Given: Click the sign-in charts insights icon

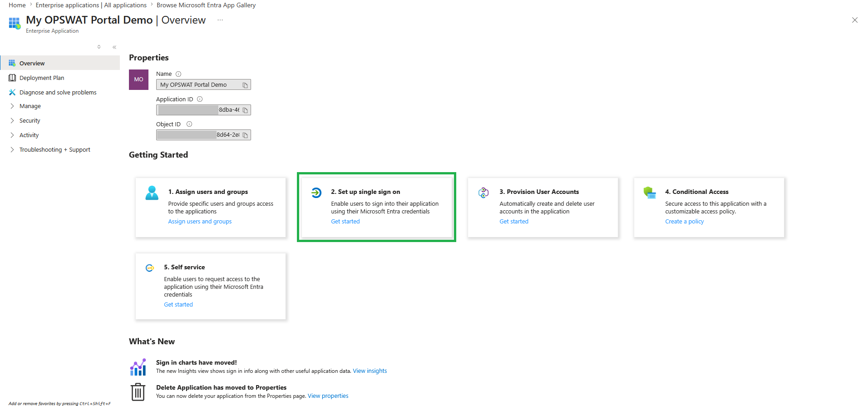Looking at the screenshot, I should 138,367.
